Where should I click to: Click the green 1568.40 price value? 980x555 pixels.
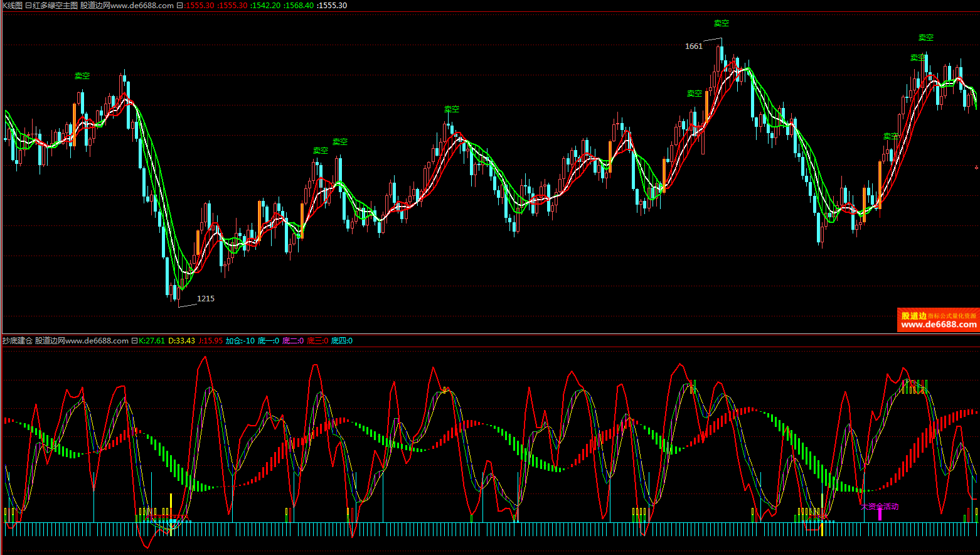(x=299, y=6)
